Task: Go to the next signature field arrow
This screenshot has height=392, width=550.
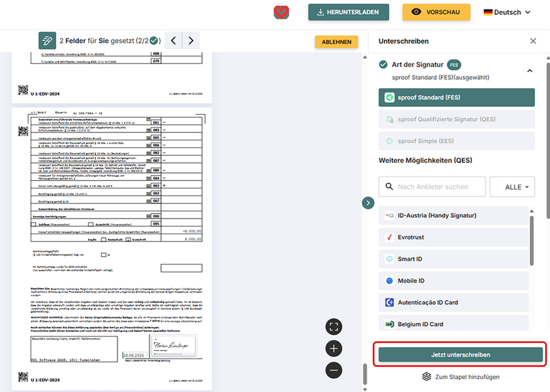Action: 191,41
